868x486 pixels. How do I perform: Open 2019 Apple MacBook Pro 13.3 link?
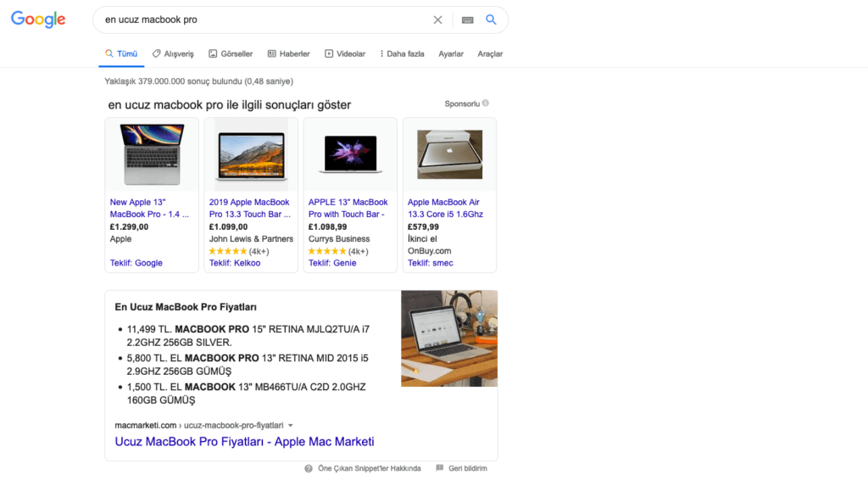250,209
